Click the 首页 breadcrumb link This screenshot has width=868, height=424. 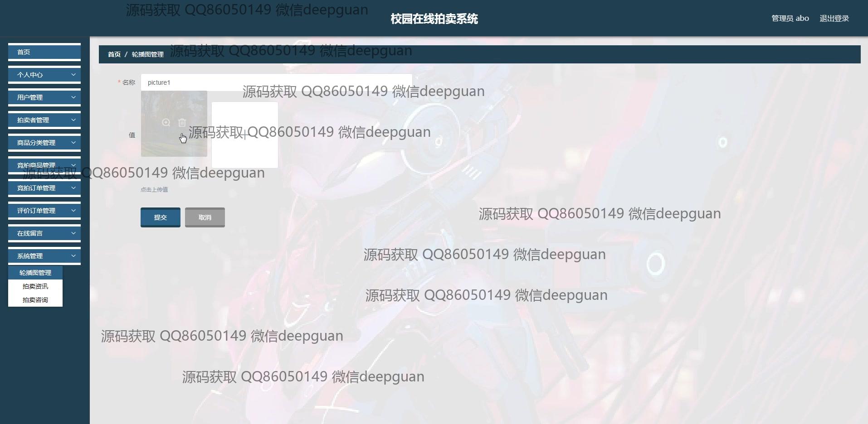tap(114, 54)
